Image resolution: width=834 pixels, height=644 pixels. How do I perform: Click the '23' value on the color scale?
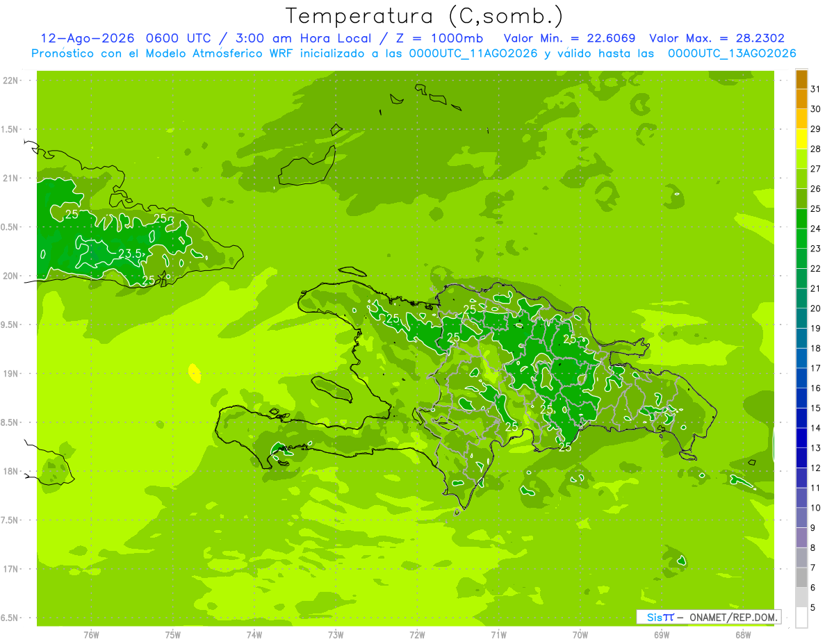(x=816, y=249)
